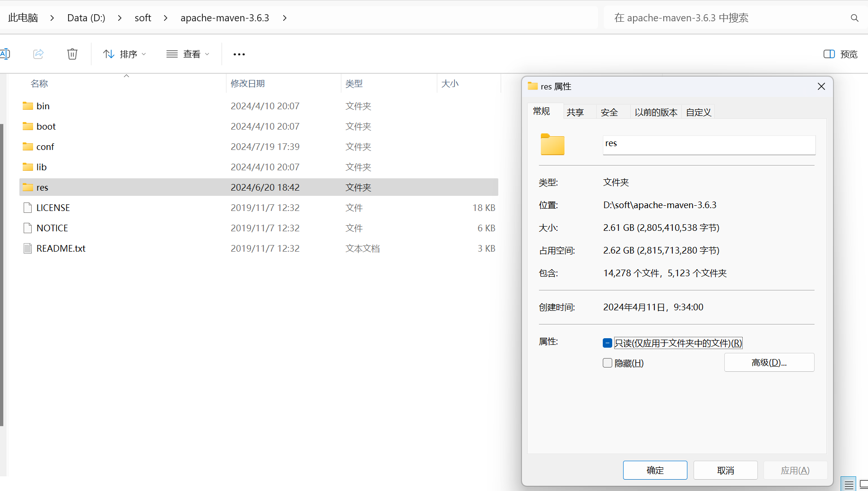Click the res title icon in properties dialog
The width and height of the screenshot is (868, 491).
[x=533, y=86]
